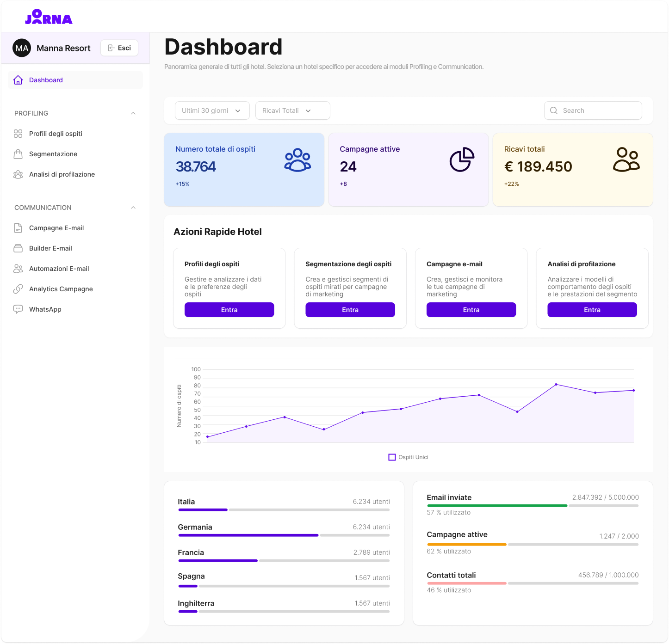669x644 pixels.
Task: Open the Ultimi 30 giorni dropdown
Action: [212, 110]
